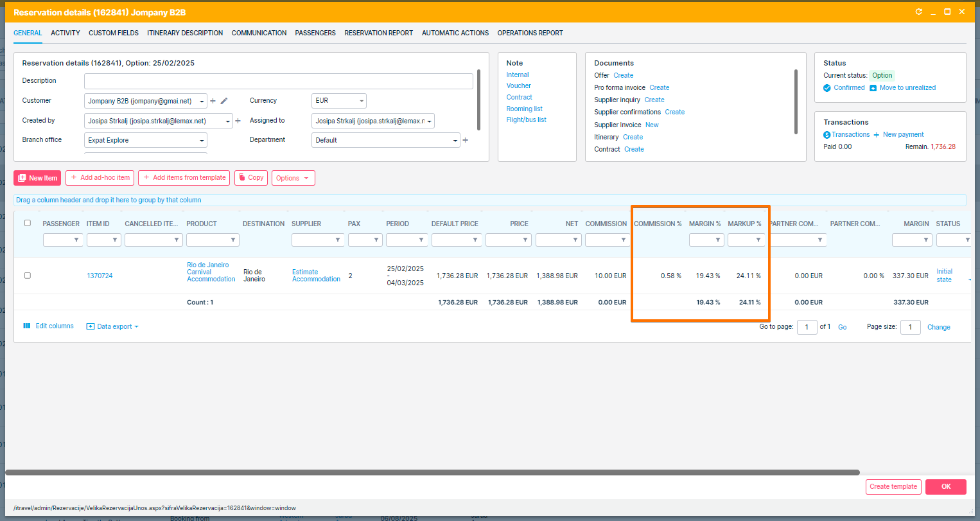Open the ITINERARY DESCRIPTION tab

tap(185, 33)
